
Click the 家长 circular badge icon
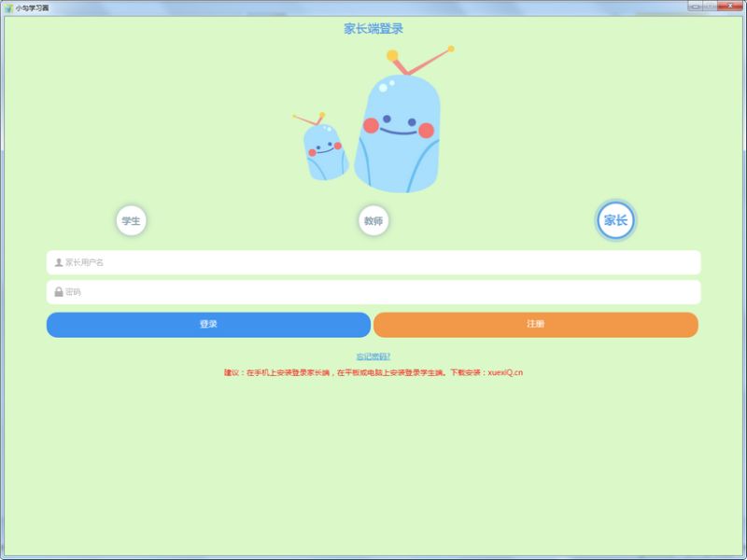click(615, 220)
